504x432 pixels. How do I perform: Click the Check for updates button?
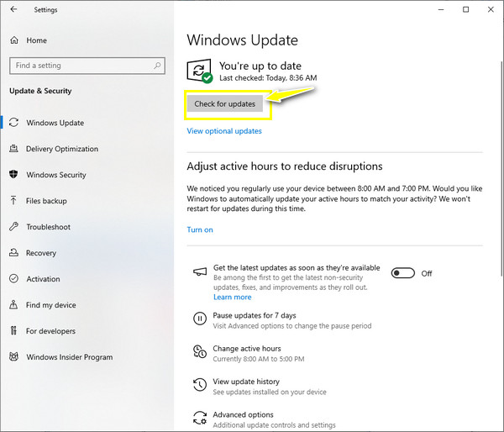224,103
